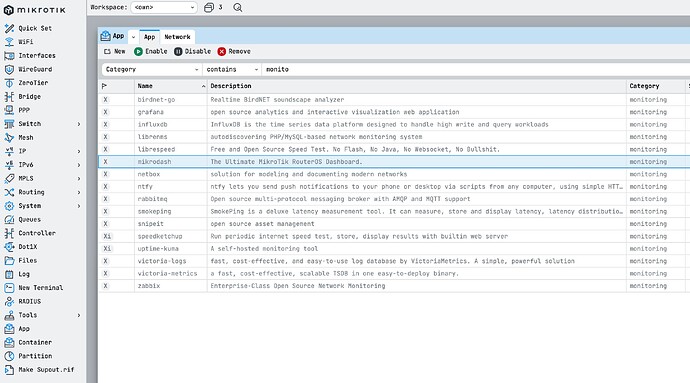Open ZeroTier section
This screenshot has height=383, width=690.
[33, 83]
